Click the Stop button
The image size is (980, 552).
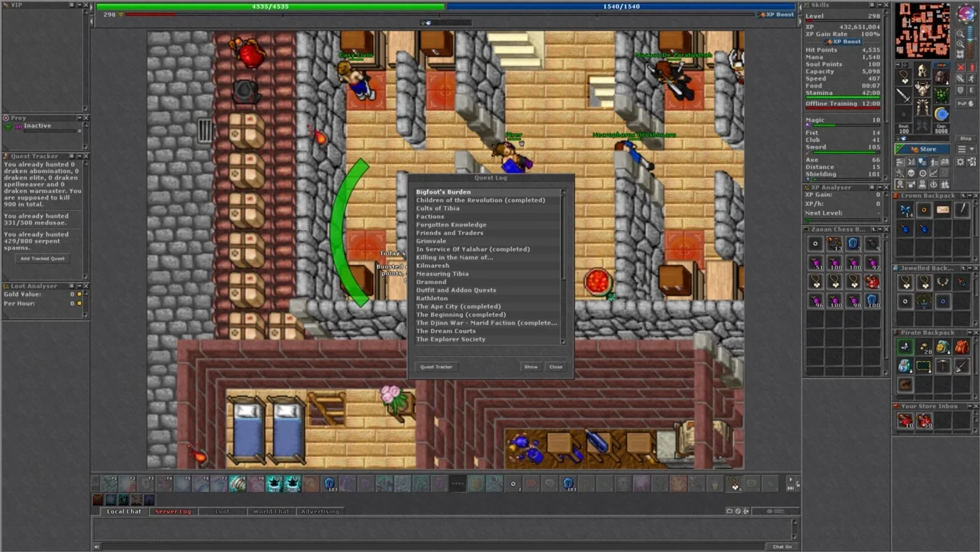(x=966, y=138)
